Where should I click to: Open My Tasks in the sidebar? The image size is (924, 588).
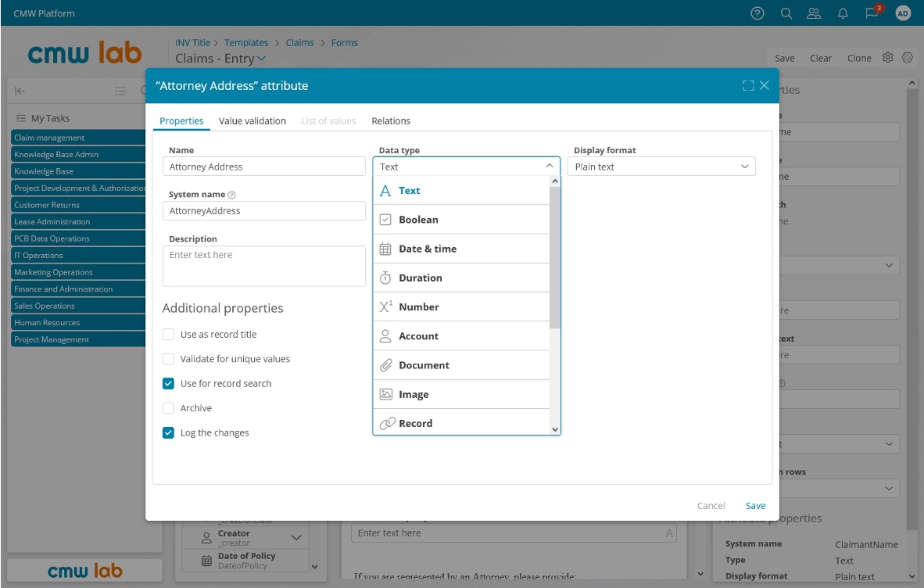tap(50, 118)
